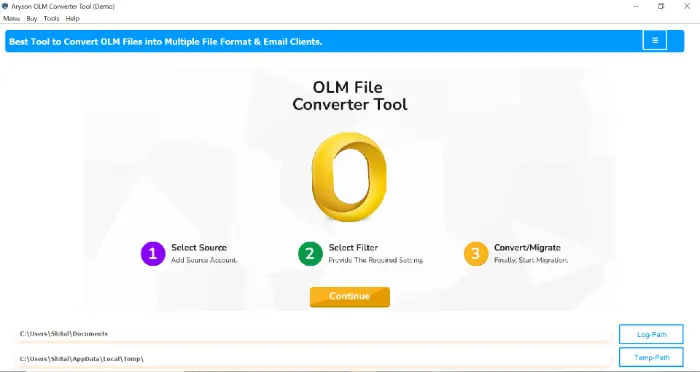700x372 pixels.
Task: Click the "Convert/Migrate" heading
Action: point(527,247)
